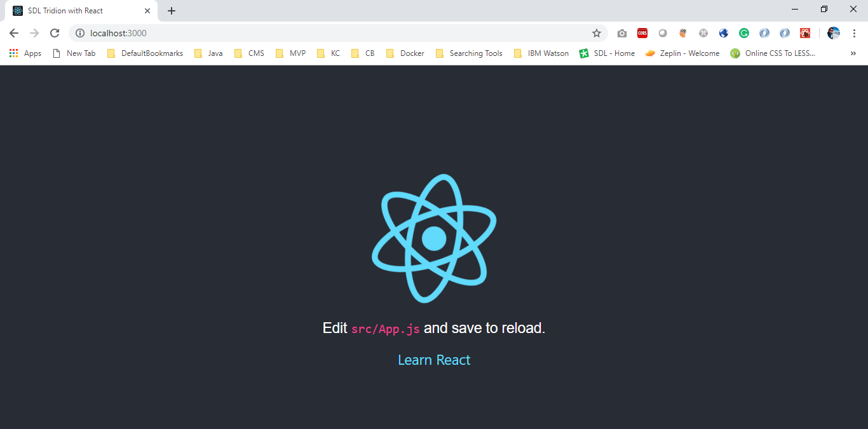
Task: Open the blue globe extension
Action: click(x=724, y=33)
